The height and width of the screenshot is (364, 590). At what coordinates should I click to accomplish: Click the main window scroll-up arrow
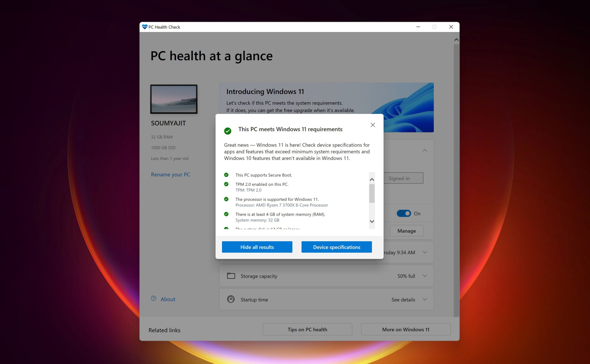[x=456, y=40]
